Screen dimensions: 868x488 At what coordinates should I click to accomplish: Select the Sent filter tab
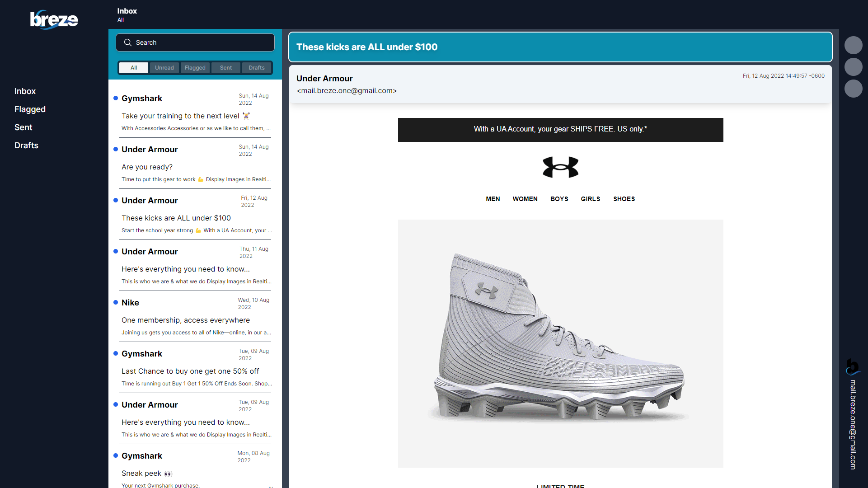226,68
